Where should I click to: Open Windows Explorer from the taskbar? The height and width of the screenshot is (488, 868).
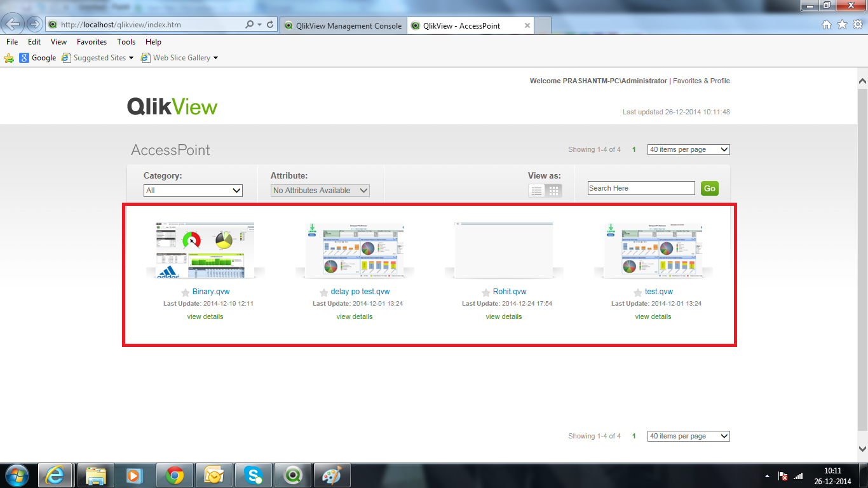96,475
